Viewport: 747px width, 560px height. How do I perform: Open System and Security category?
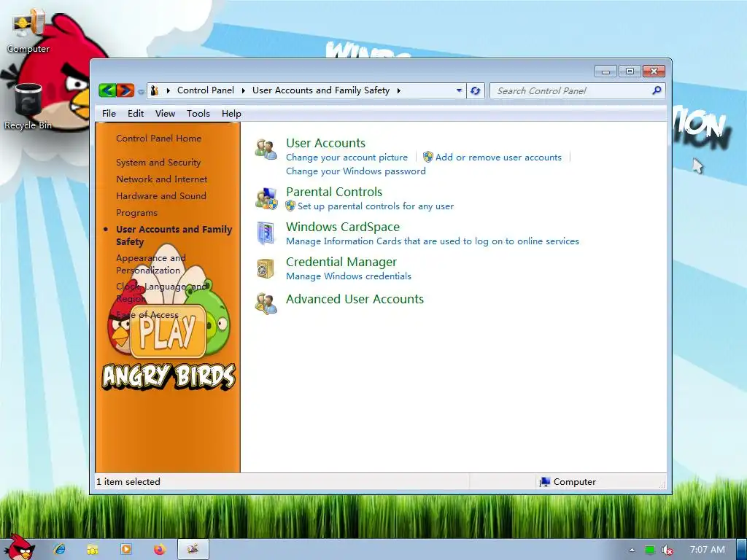pyautogui.click(x=158, y=163)
